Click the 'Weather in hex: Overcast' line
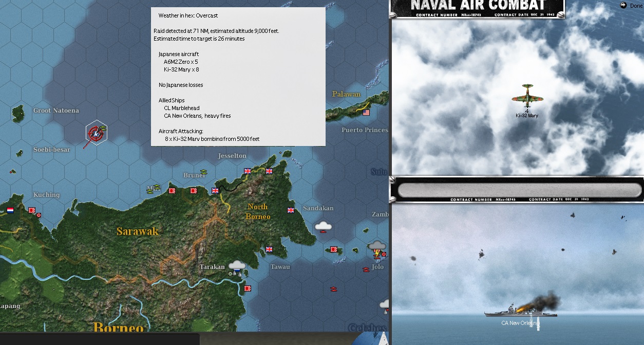The height and width of the screenshot is (345, 644). click(188, 15)
